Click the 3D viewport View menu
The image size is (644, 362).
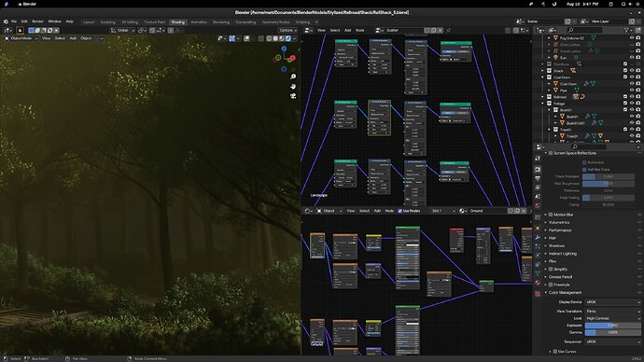point(47,38)
